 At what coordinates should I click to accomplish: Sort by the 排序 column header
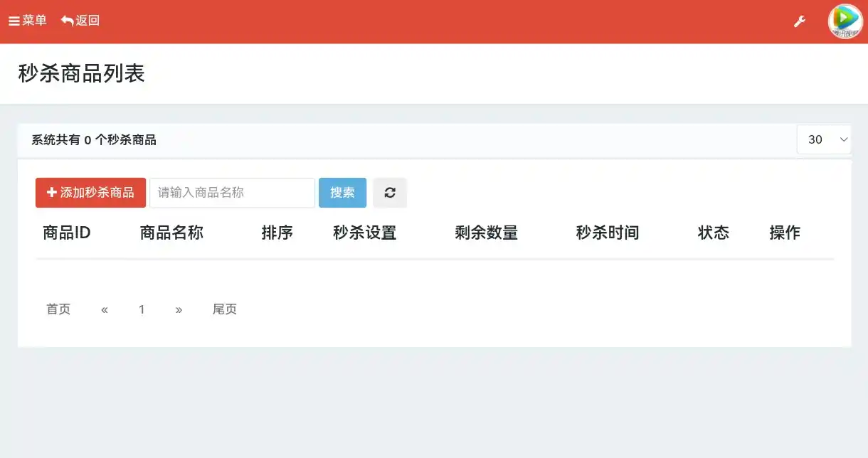277,233
